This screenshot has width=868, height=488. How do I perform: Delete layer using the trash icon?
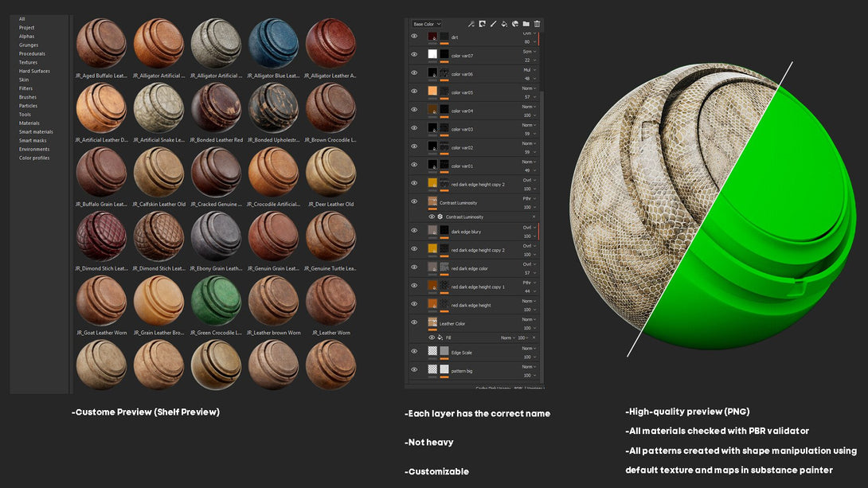pyautogui.click(x=537, y=24)
